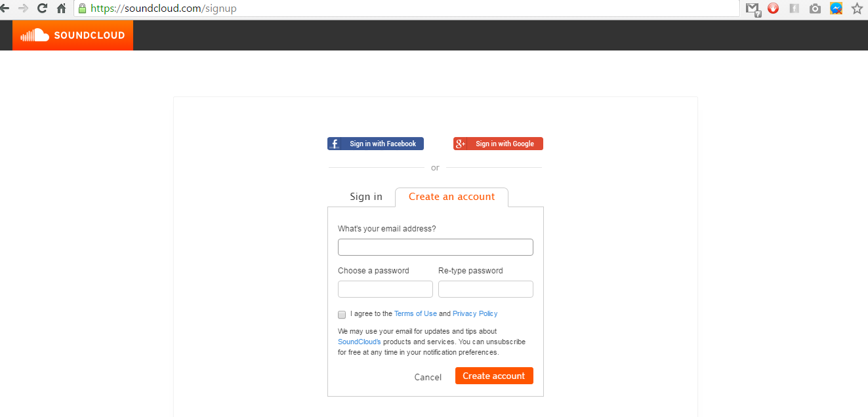The image size is (868, 417).
Task: Select the Create an account tab
Action: (x=451, y=197)
